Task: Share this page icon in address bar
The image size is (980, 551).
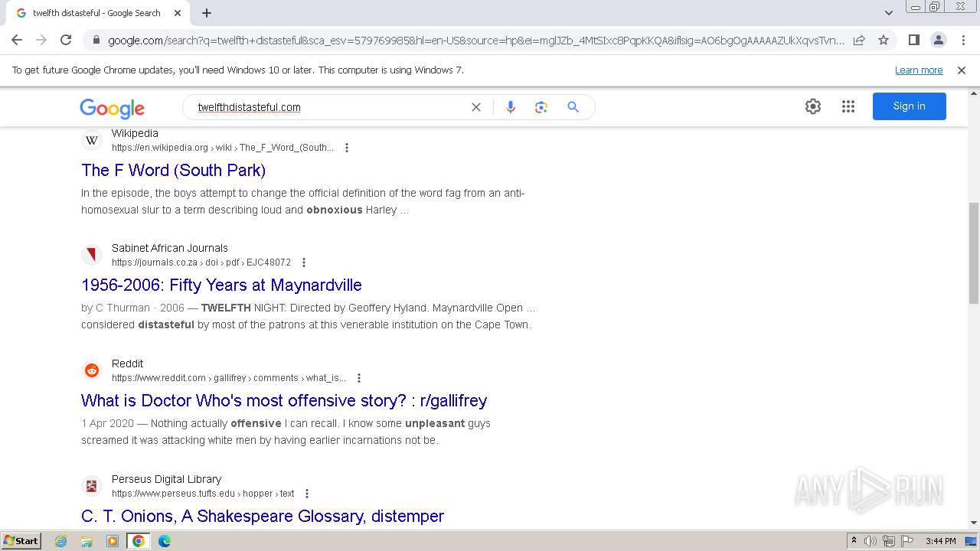Action: tap(859, 40)
